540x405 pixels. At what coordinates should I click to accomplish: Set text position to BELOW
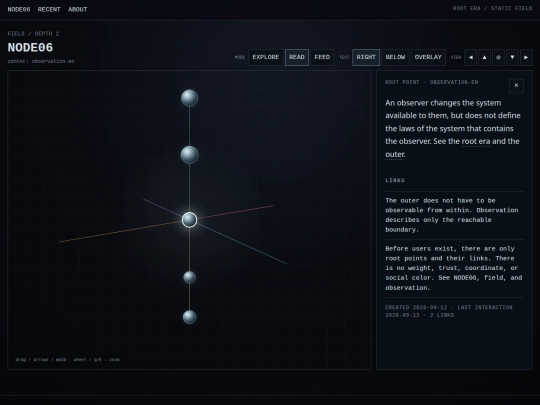coord(395,58)
